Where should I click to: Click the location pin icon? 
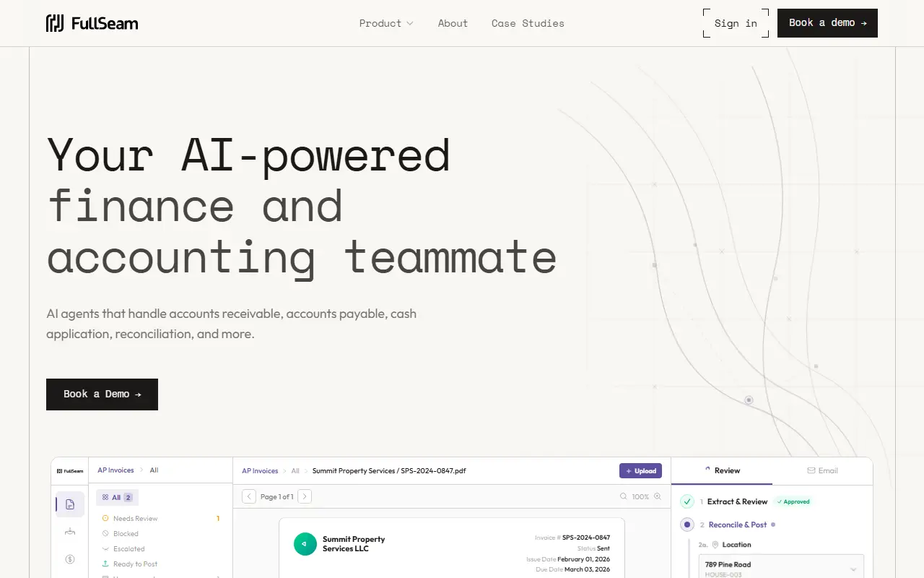click(715, 545)
